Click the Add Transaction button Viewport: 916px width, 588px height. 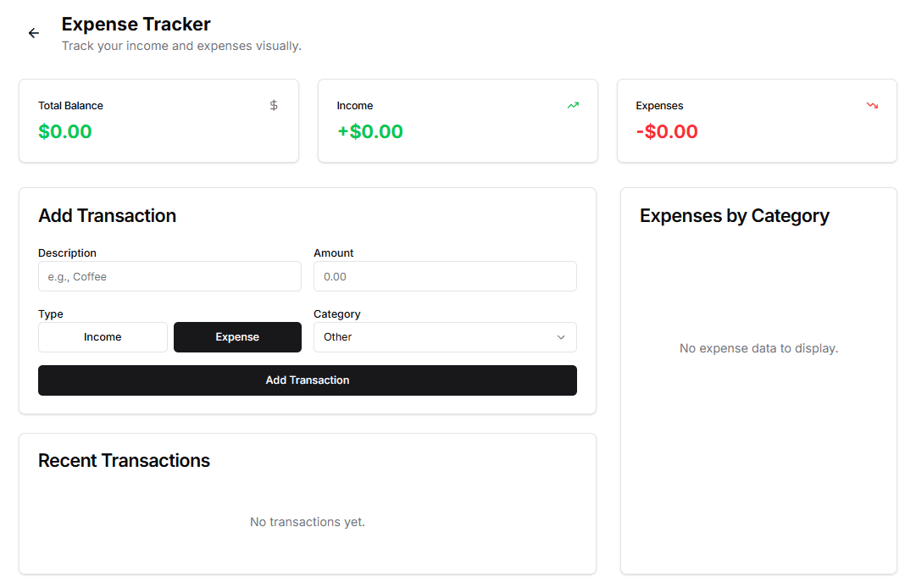[x=307, y=380]
